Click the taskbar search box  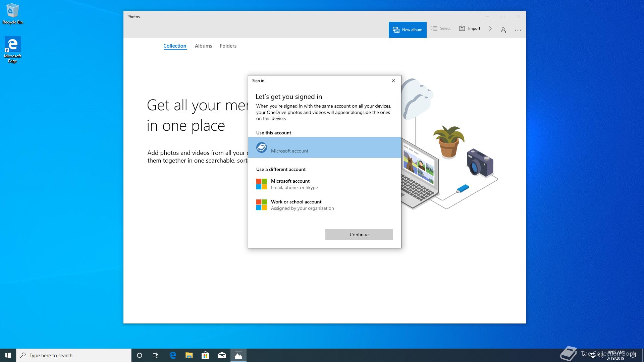click(74, 355)
